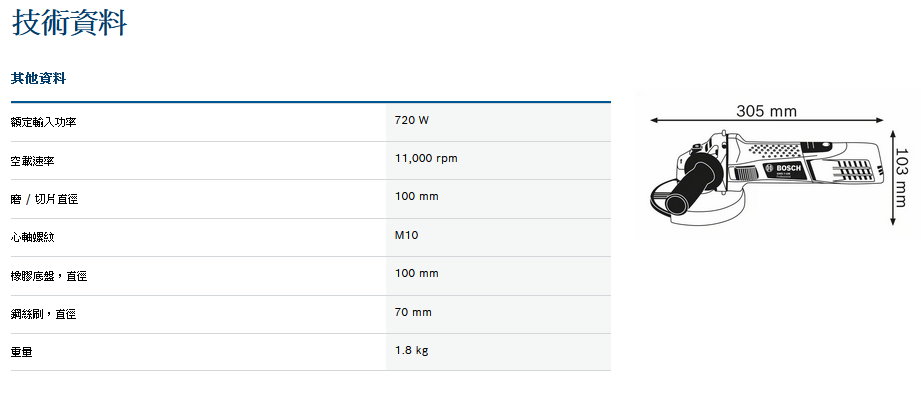
Task: Select the 1.8 kg weight value
Action: point(412,350)
